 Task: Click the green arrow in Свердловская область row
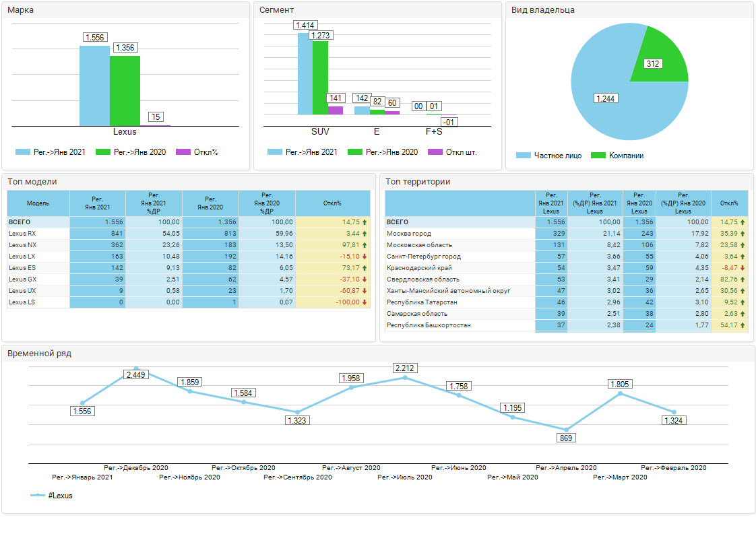(743, 279)
